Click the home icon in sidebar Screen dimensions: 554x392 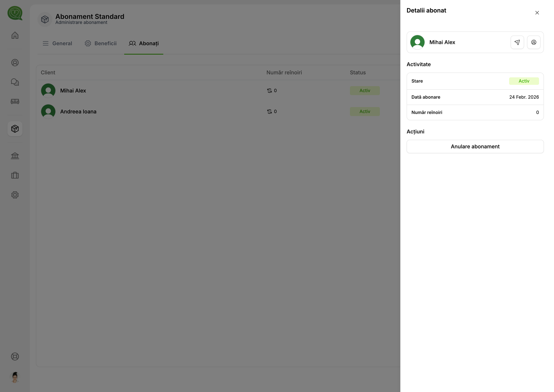[15, 35]
